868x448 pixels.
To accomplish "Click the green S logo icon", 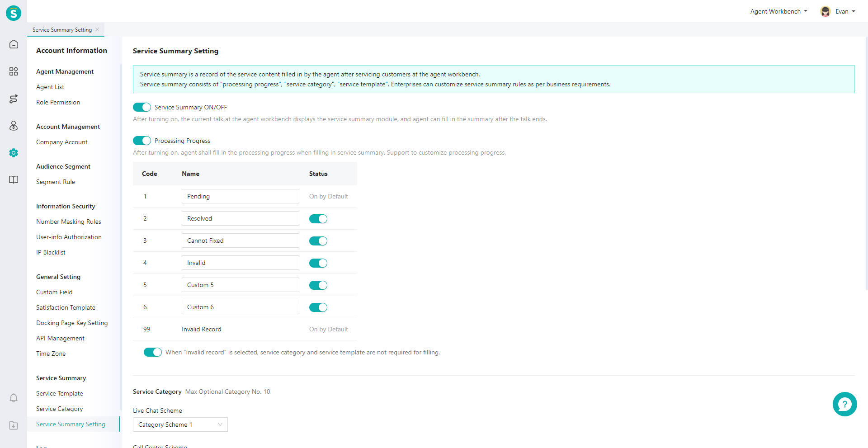I will click(x=14, y=13).
